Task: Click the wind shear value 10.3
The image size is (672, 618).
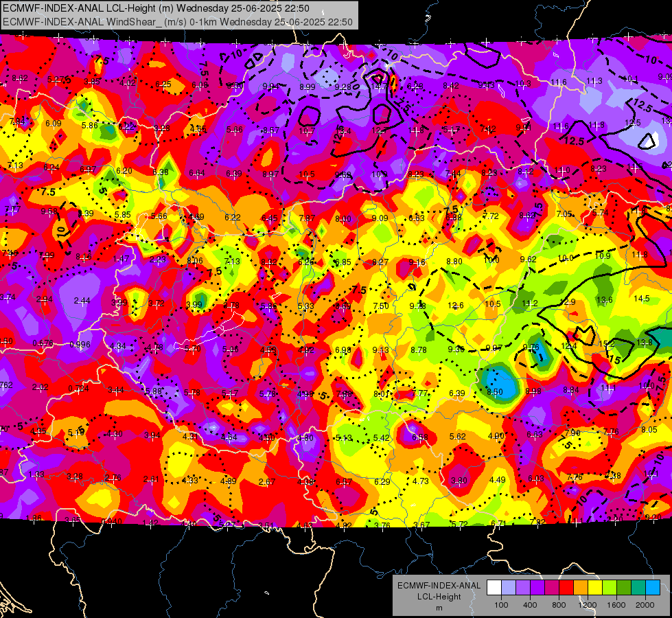Action: pos(523,84)
